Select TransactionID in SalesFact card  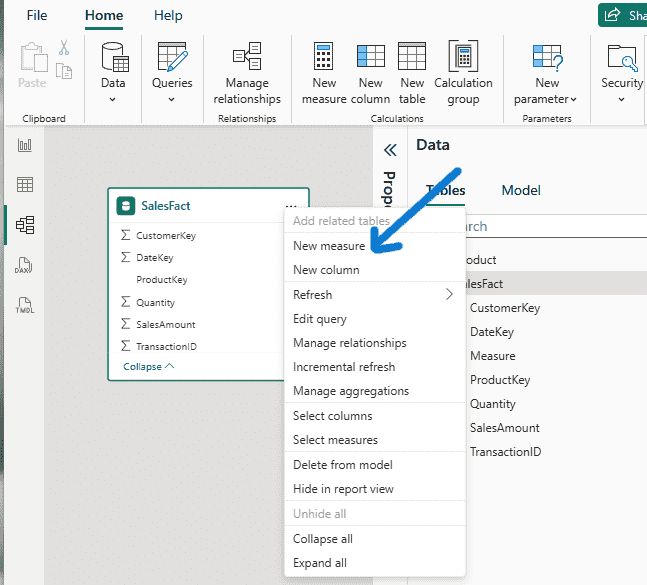tap(167, 347)
